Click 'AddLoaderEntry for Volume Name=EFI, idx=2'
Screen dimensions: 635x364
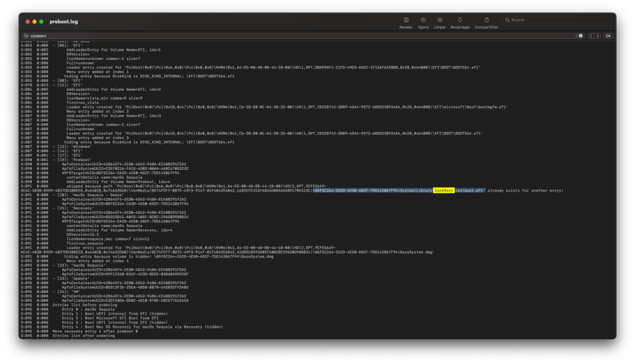[x=114, y=89]
